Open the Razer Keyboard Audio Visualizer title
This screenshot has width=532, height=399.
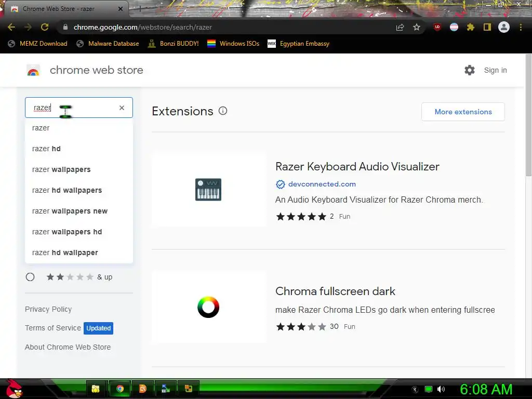[357, 167]
